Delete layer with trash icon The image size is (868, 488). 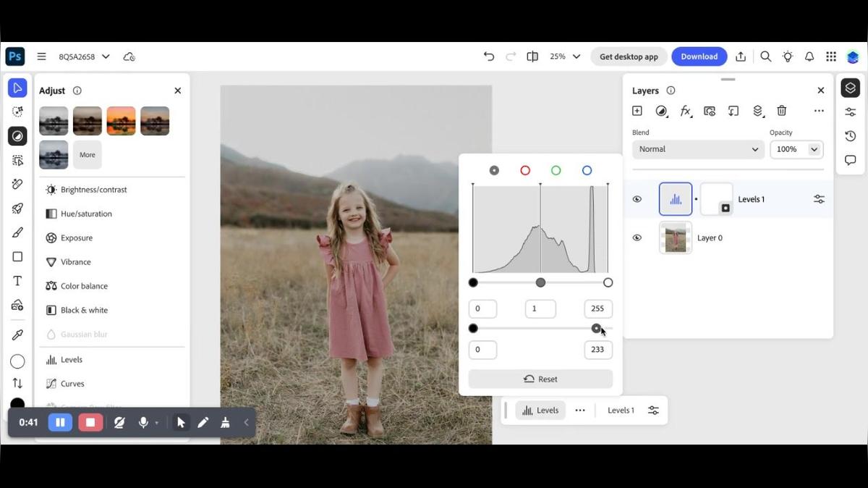(781, 111)
